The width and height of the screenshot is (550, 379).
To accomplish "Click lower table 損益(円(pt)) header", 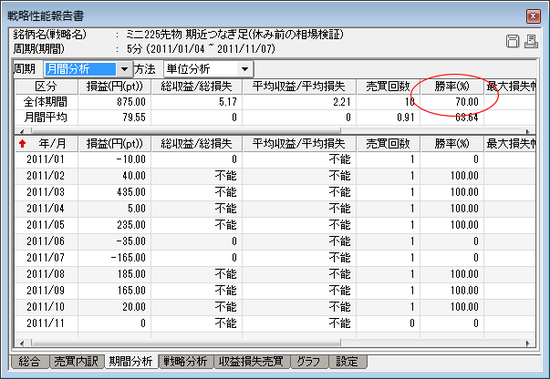I will click(115, 144).
